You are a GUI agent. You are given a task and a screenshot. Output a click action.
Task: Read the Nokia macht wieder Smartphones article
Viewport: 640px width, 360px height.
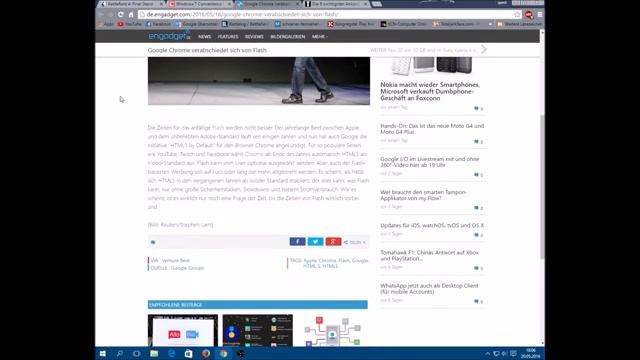(x=430, y=91)
